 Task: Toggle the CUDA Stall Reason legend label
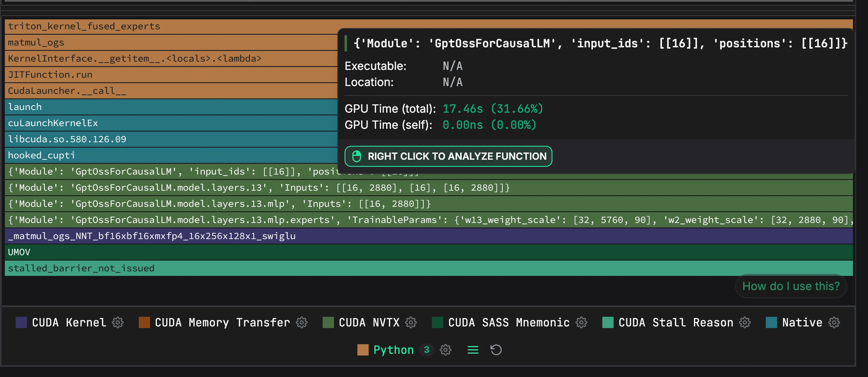[x=676, y=322]
